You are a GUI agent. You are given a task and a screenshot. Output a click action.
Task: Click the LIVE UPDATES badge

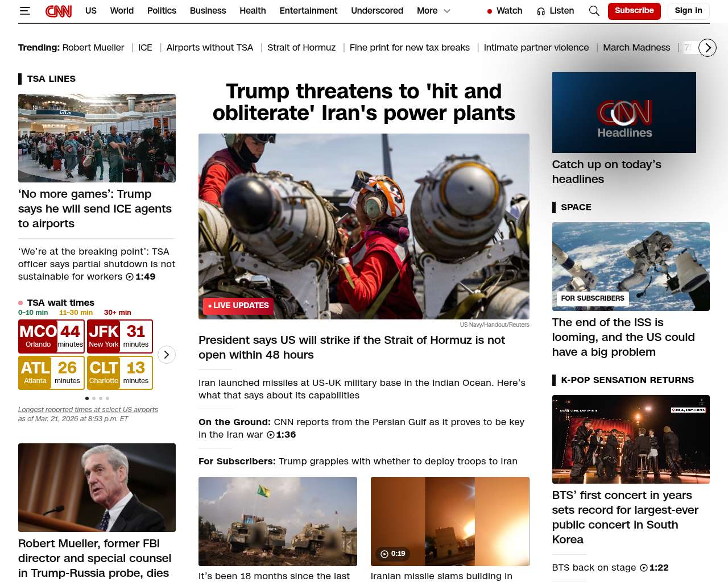click(238, 306)
